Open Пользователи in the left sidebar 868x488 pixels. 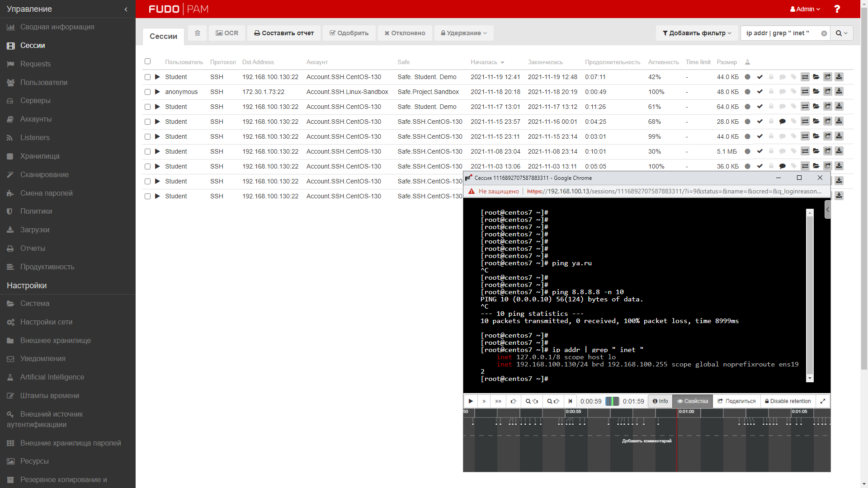43,82
